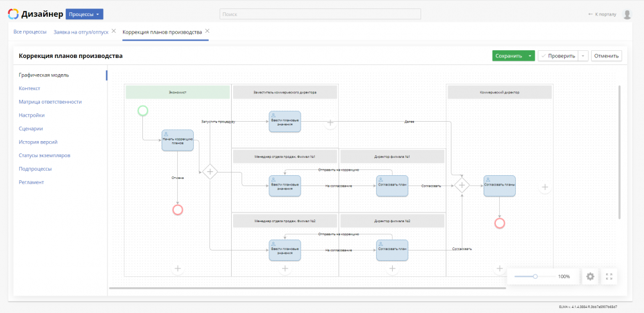Click the 'Поиск' search field
Screen dimensions: 644x313
click(320, 14)
